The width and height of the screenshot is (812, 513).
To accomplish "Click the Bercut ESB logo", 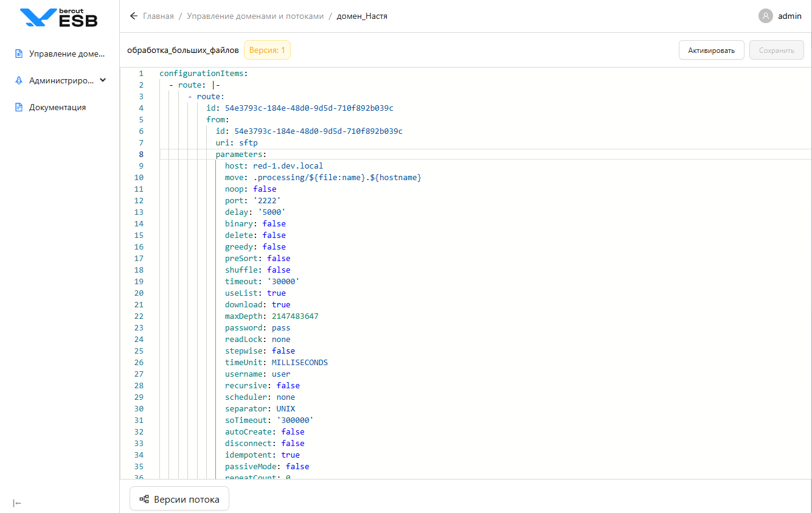I will coord(58,18).
